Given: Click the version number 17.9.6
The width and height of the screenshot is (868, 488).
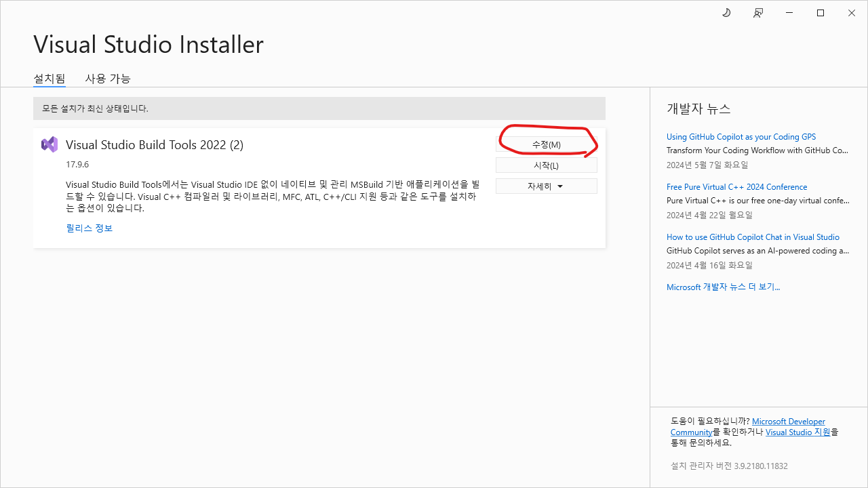Looking at the screenshot, I should 77,165.
